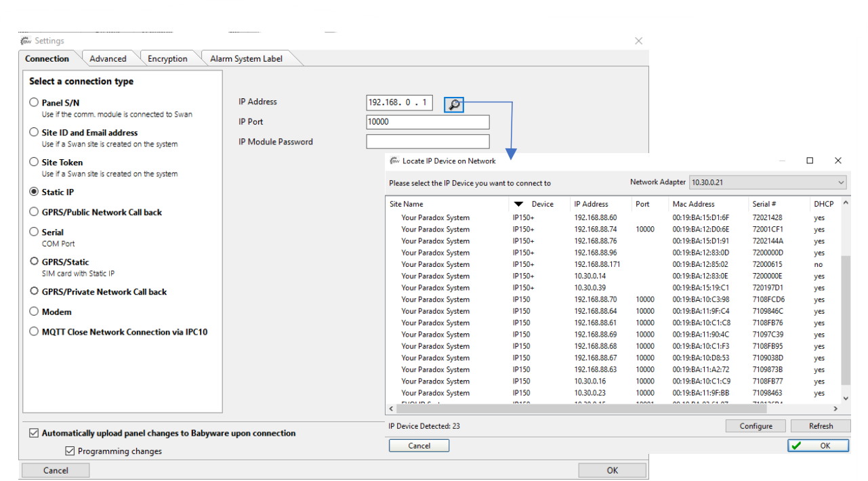Click inside the IP Module Password field
This screenshot has width=868, height=481.
point(428,141)
